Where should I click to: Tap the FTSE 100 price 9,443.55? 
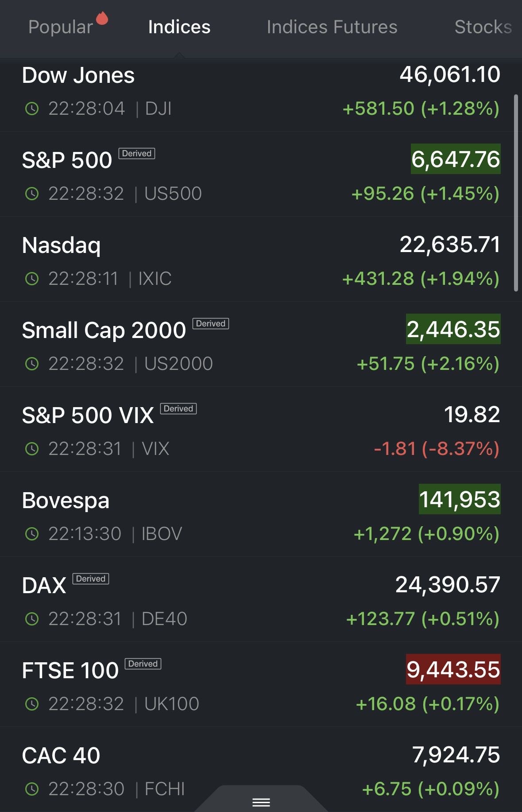point(453,669)
